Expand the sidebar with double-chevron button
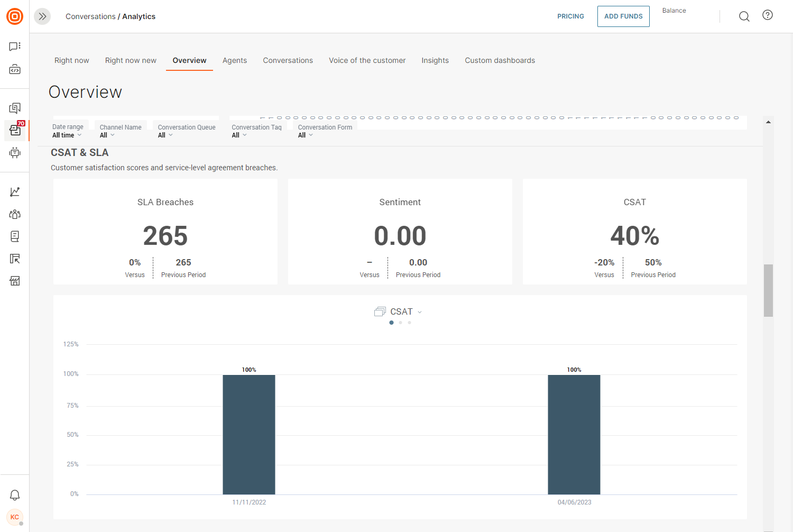 (42, 16)
